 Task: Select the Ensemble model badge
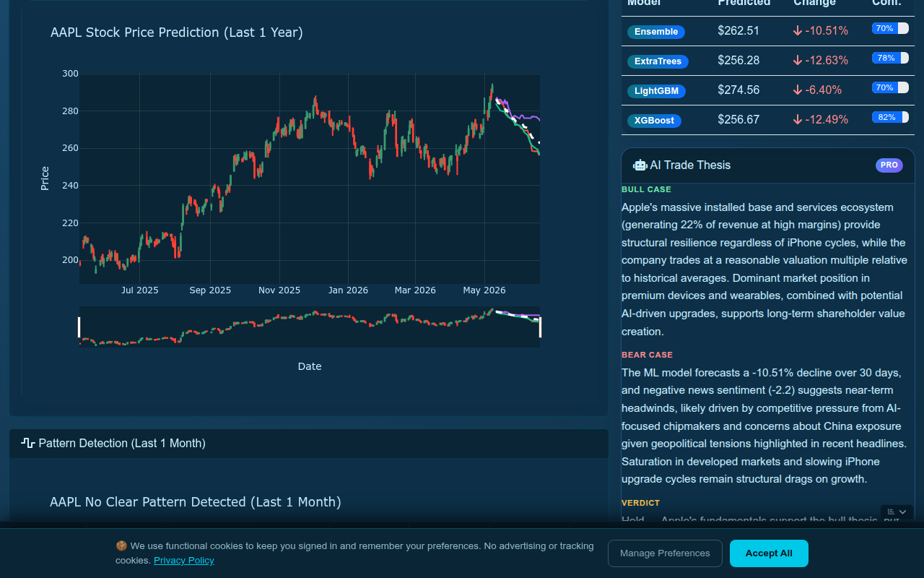click(656, 32)
